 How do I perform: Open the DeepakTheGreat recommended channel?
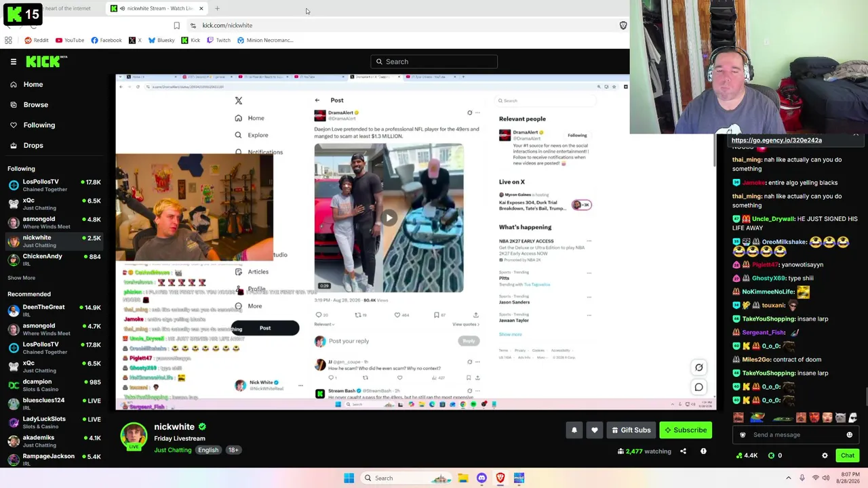click(54, 310)
